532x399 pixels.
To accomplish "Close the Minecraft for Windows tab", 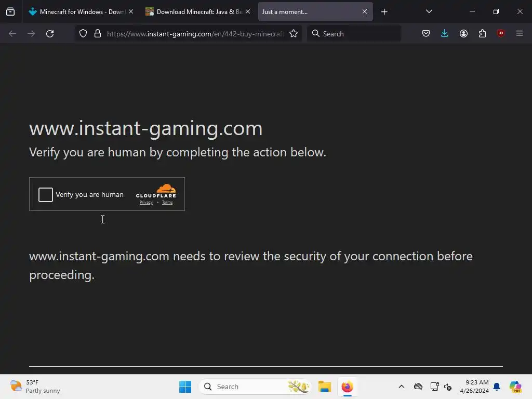I will [131, 11].
